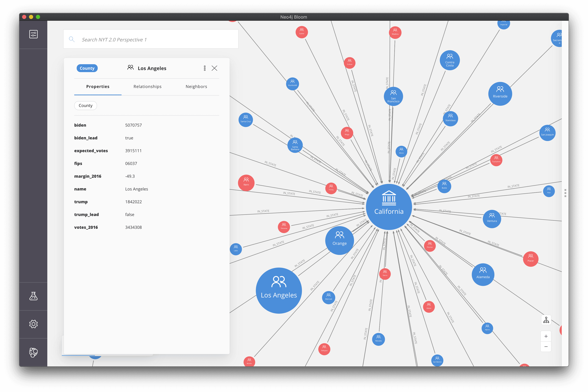Select the red Kern county node
The width and height of the screenshot is (588, 392).
pos(246,183)
